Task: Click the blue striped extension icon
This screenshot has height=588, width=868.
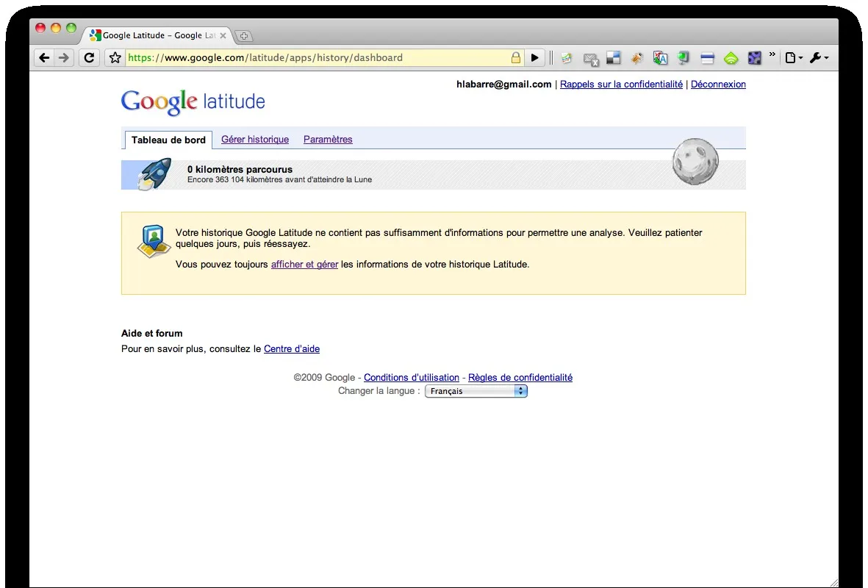Action: 707,57
